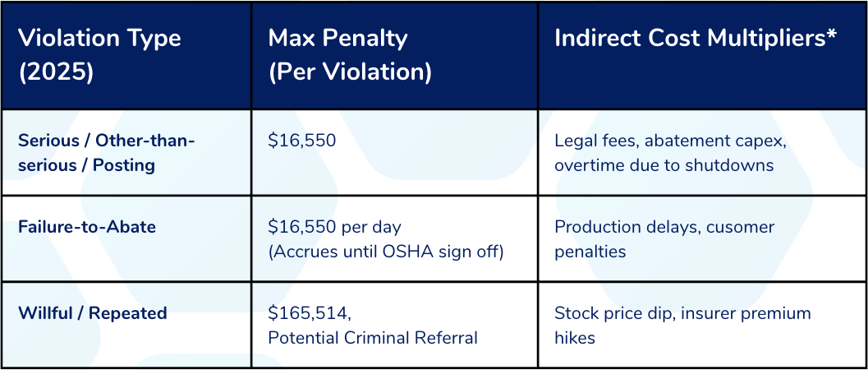Select the Serious / Other-than-serious / Posting label
The height and width of the screenshot is (370, 868).
click(107, 153)
